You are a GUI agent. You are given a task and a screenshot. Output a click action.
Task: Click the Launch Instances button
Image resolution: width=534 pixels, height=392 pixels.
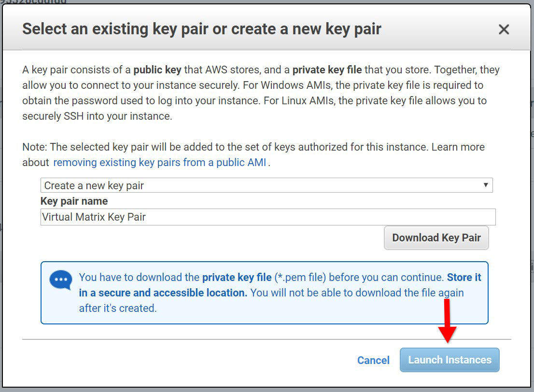coord(449,360)
